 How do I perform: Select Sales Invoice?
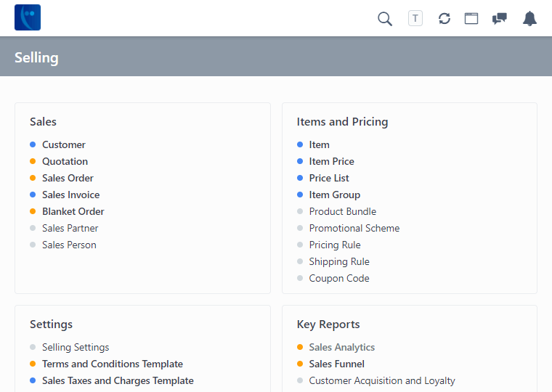coord(70,195)
